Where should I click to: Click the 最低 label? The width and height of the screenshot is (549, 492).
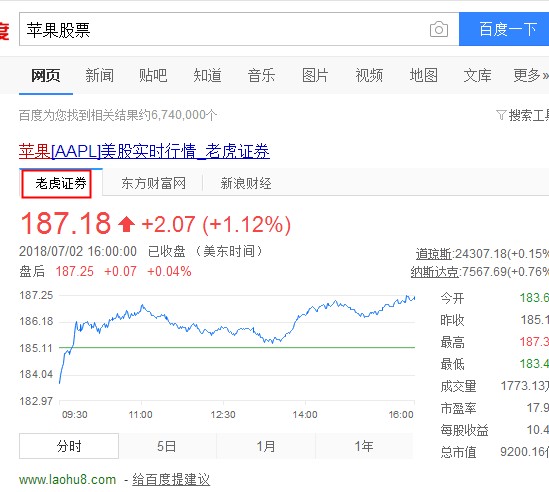pos(452,364)
